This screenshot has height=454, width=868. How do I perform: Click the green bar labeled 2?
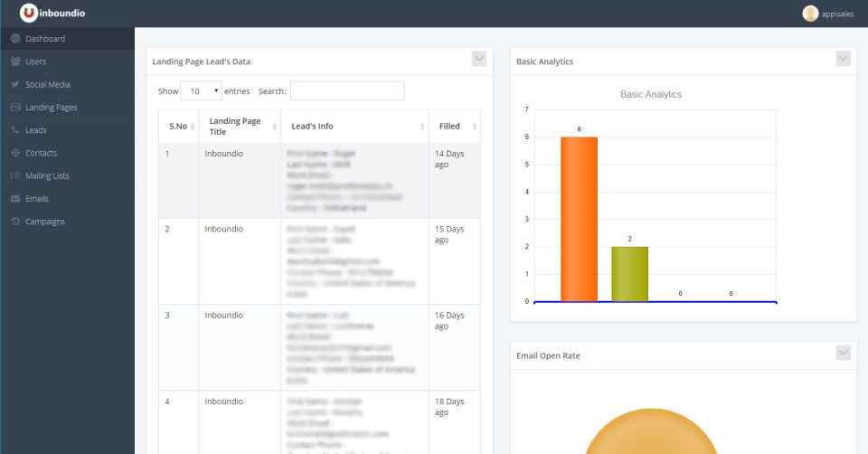coord(630,274)
